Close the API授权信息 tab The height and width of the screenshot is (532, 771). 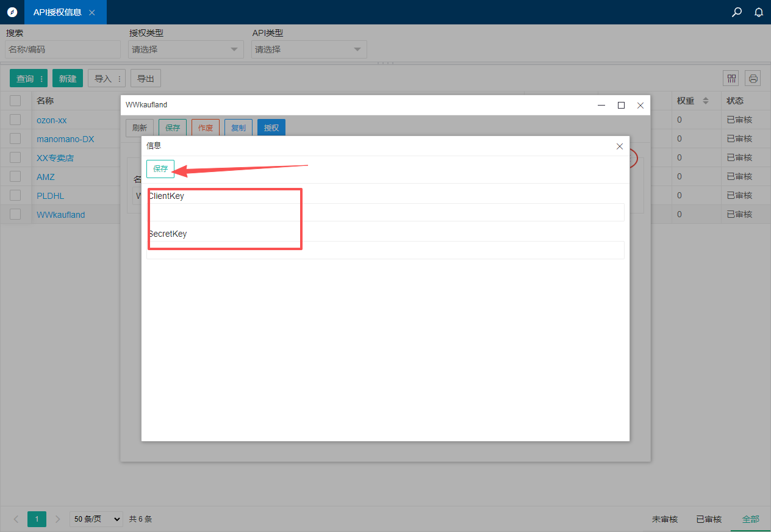point(92,12)
